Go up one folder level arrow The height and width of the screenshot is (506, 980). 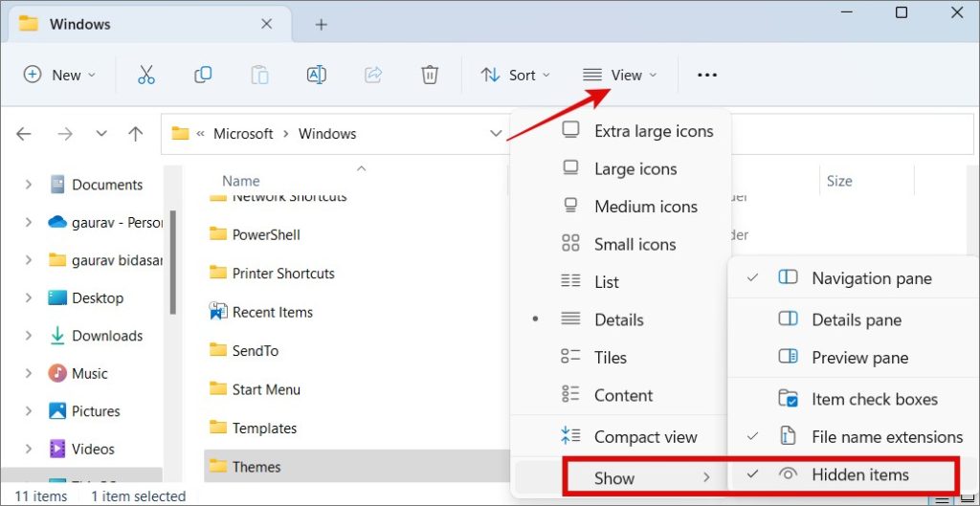click(x=135, y=134)
